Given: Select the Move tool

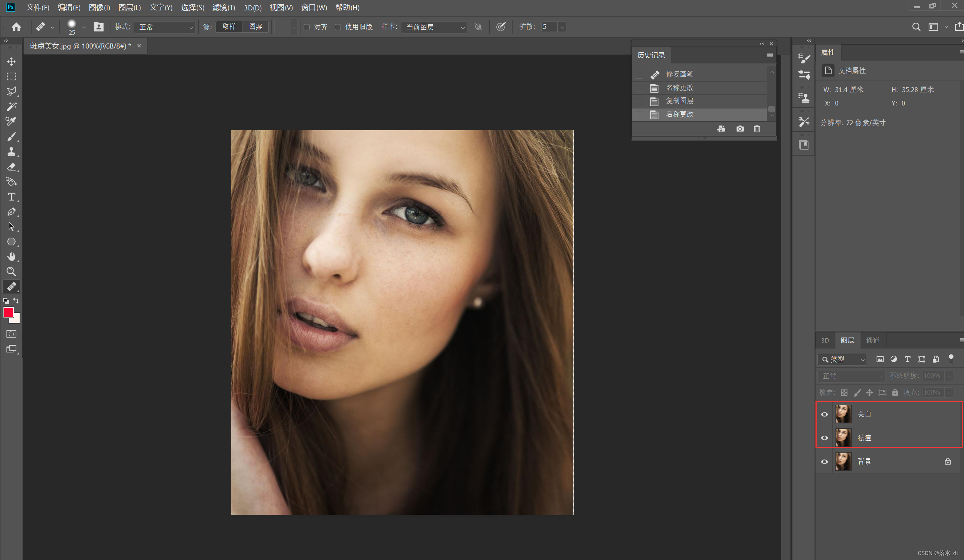Looking at the screenshot, I should point(11,62).
